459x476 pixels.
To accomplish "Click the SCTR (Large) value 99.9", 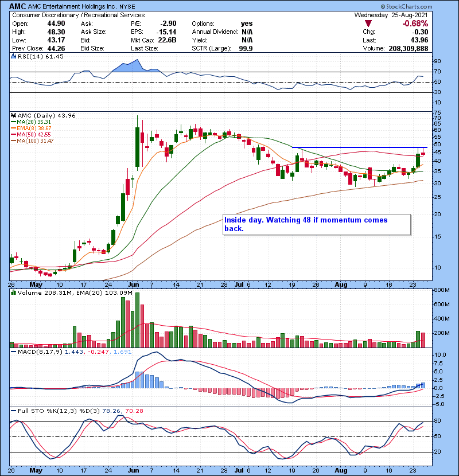I will (246, 48).
